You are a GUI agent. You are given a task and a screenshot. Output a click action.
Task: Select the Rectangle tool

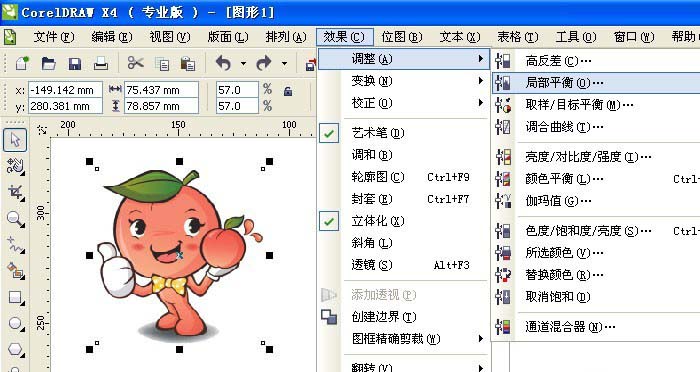pyautogui.click(x=15, y=297)
